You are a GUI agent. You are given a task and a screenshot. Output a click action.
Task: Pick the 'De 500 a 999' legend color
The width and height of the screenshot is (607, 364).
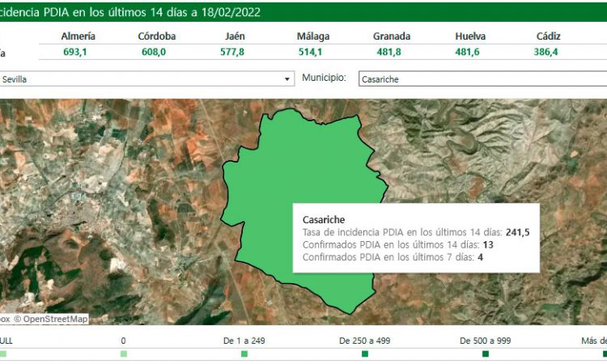tap(486, 353)
